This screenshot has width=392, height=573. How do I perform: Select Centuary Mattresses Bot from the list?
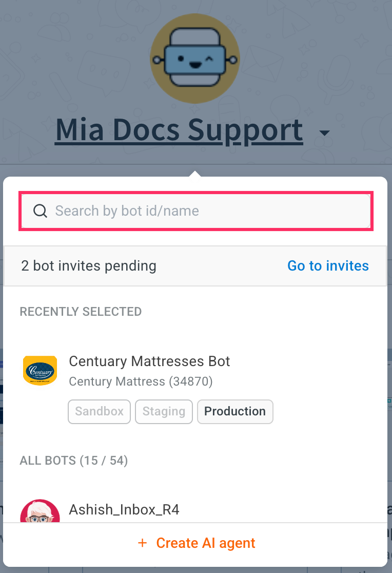[x=149, y=361]
